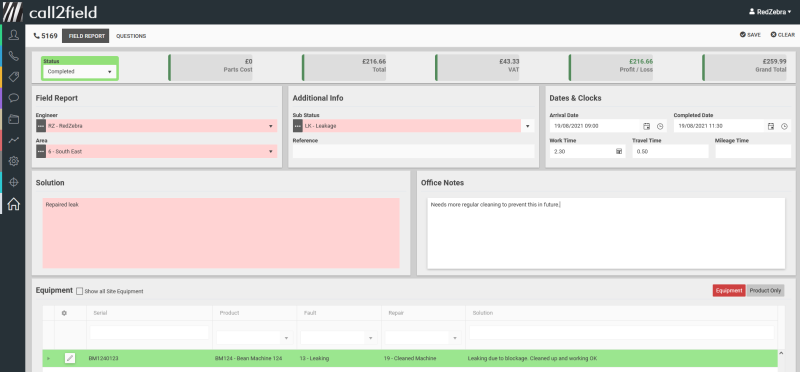Image resolution: width=800 pixels, height=372 pixels.
Task: Click into the Solution text area
Action: tap(221, 233)
